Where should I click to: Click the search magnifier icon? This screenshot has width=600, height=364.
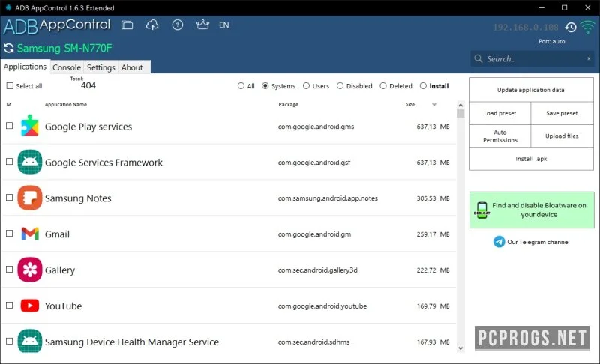[x=478, y=59]
